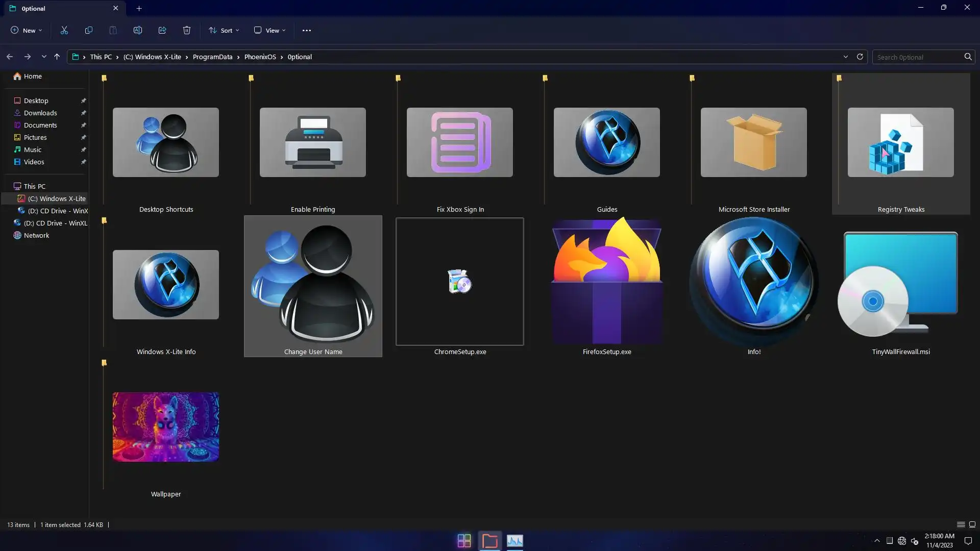Click the Delete trash icon
This screenshot has width=980, height=551.
click(x=186, y=30)
